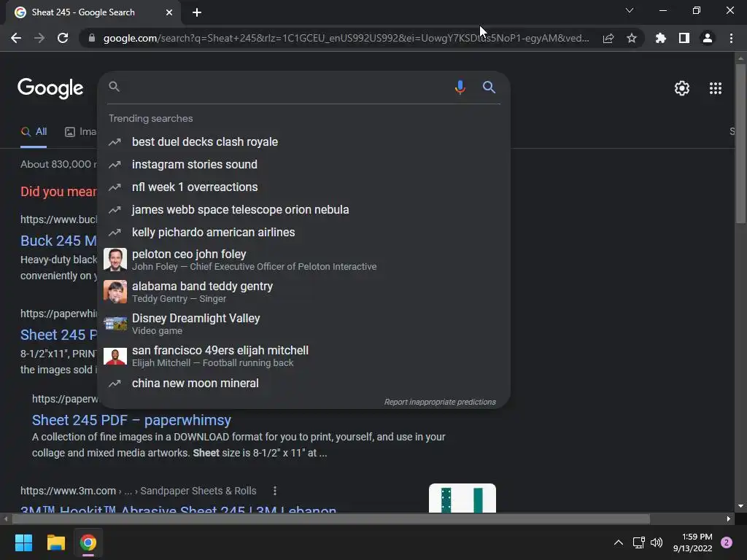Click the voice search microphone icon

(x=460, y=87)
